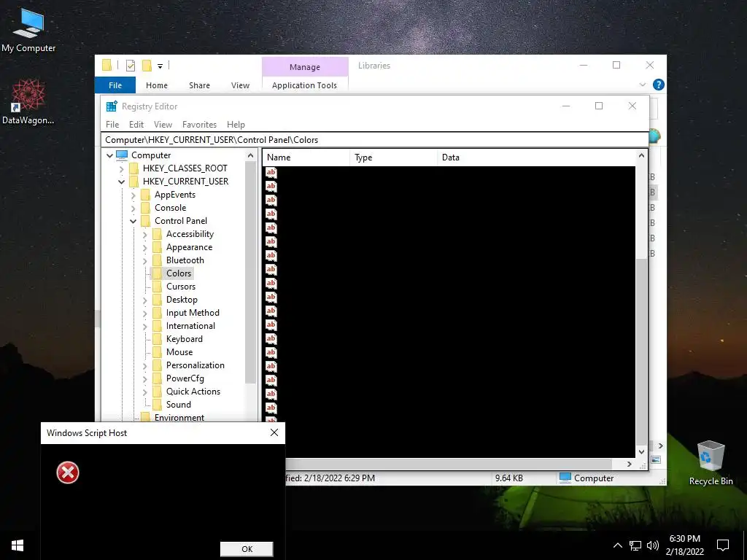The image size is (747, 560).
Task: Click the Colors key folder icon
Action: coord(158,273)
